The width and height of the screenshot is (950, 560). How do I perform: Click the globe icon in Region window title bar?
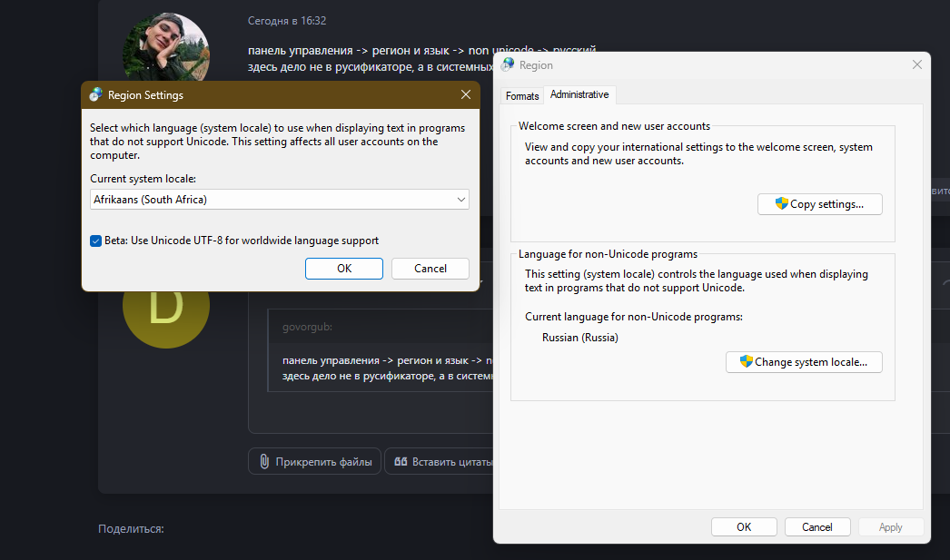pos(508,65)
